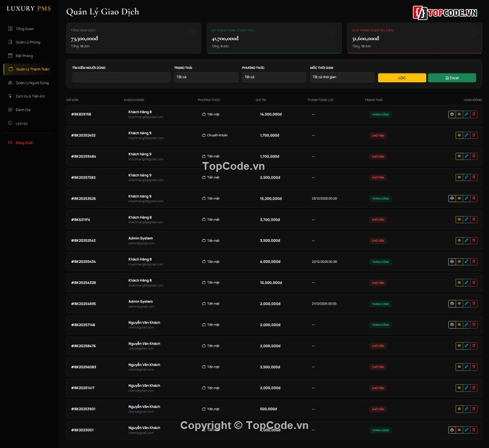
Task: Click print icon for order #BK20253626
Action: [452, 199]
